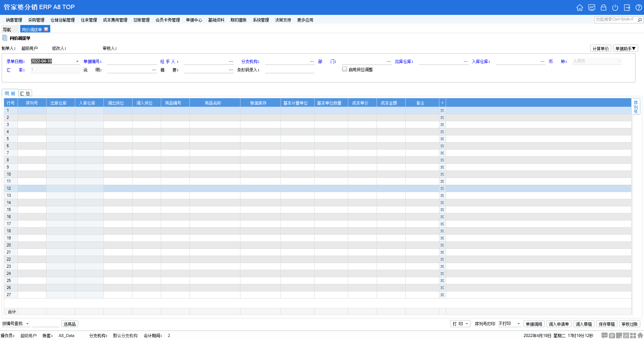Delete row 5 using its scissor icon
The width and height of the screenshot is (644, 340).
[x=442, y=139]
